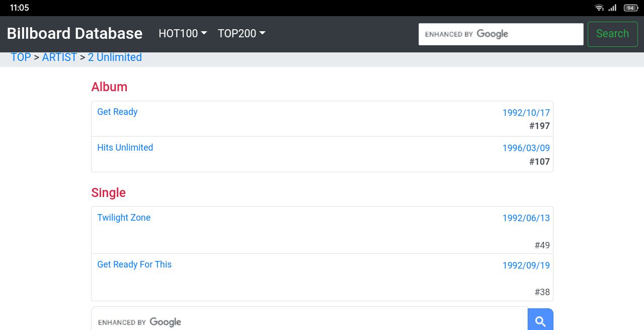
Task: Select the Album section heading
Action: 109,87
